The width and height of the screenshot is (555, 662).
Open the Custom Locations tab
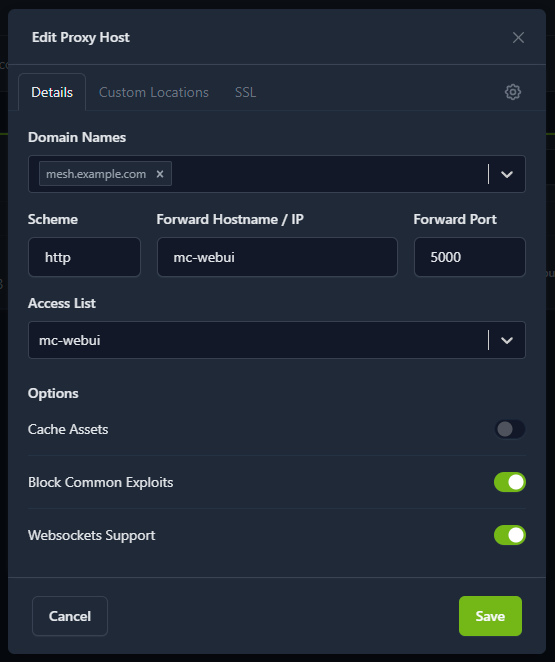pos(154,92)
